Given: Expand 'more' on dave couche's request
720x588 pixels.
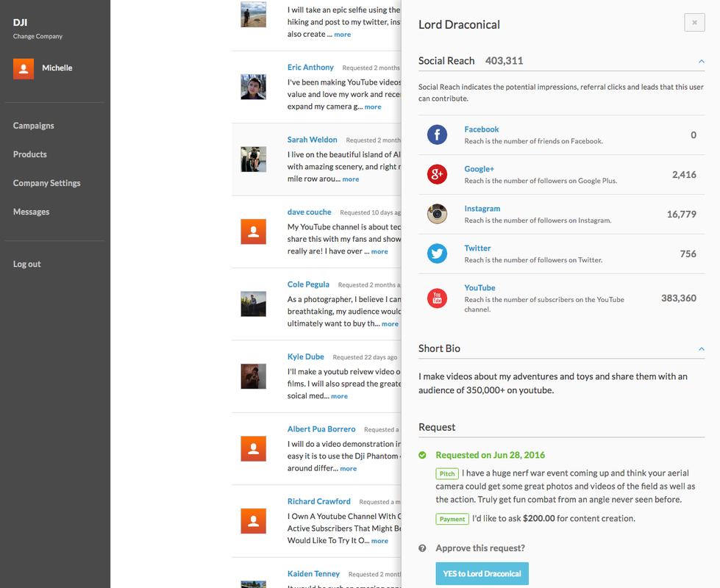Looking at the screenshot, I should pyautogui.click(x=379, y=251).
